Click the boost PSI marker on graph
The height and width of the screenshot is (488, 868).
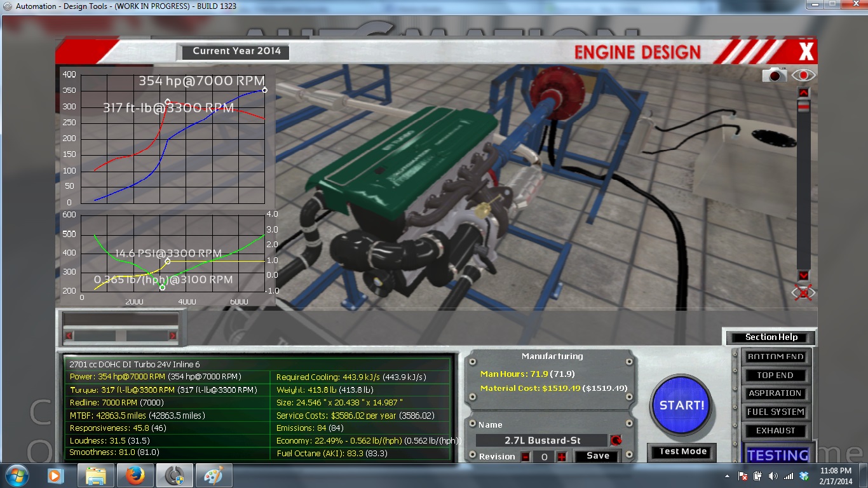(x=168, y=261)
